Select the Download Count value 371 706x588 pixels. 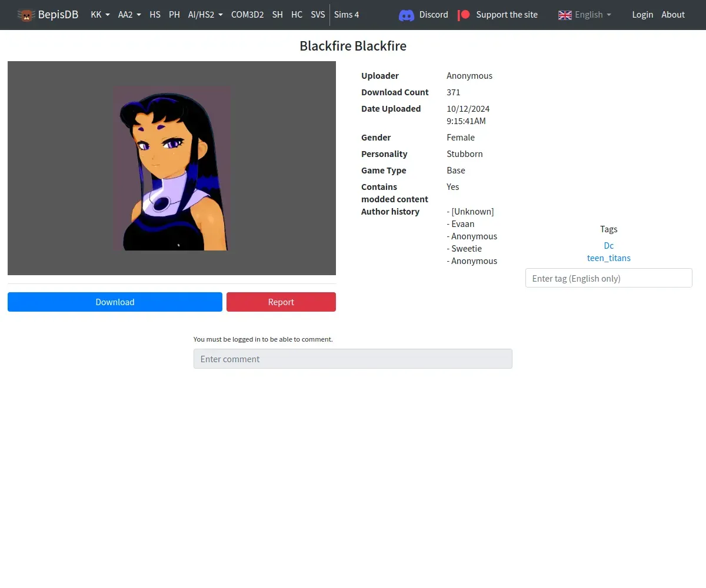454,92
